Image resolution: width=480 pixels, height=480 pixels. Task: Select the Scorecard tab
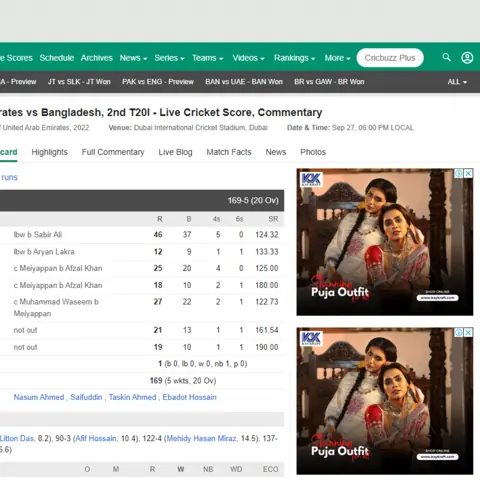pyautogui.click(x=9, y=152)
